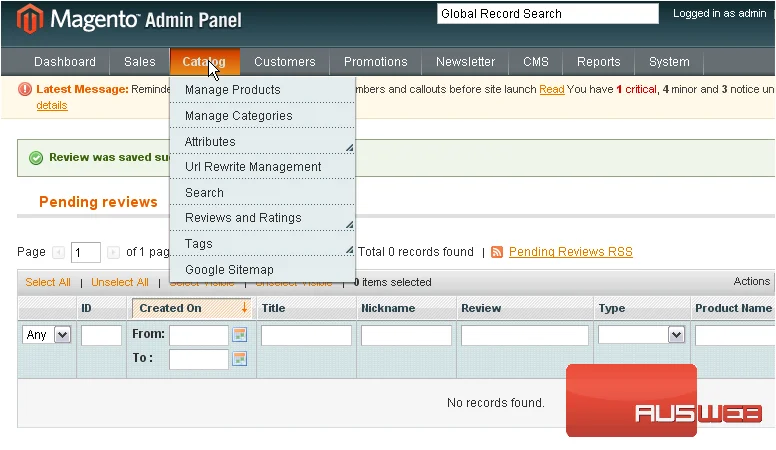Open the Created On From calendar picker
The height and width of the screenshot is (450, 776).
coord(240,335)
